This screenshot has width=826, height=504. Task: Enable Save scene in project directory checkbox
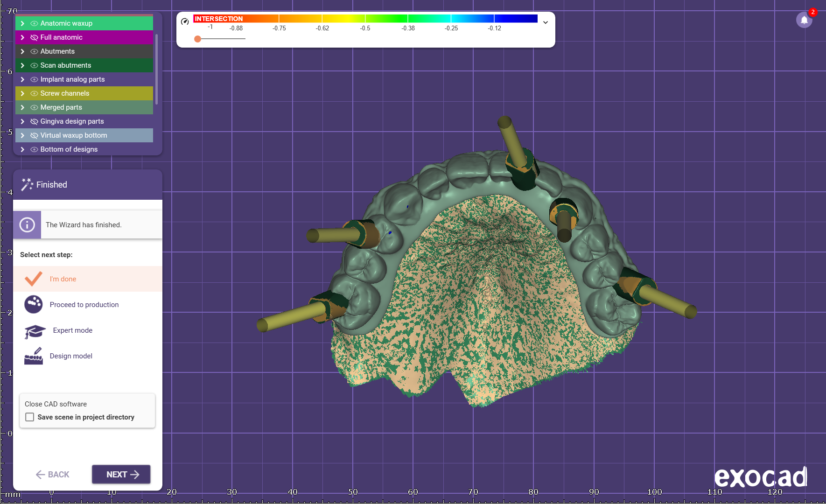click(30, 417)
